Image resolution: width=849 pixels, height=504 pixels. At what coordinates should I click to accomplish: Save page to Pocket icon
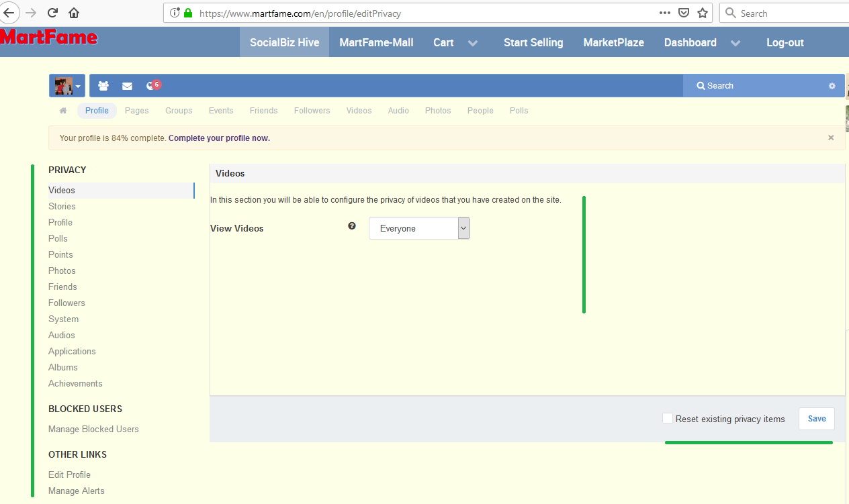click(x=684, y=13)
